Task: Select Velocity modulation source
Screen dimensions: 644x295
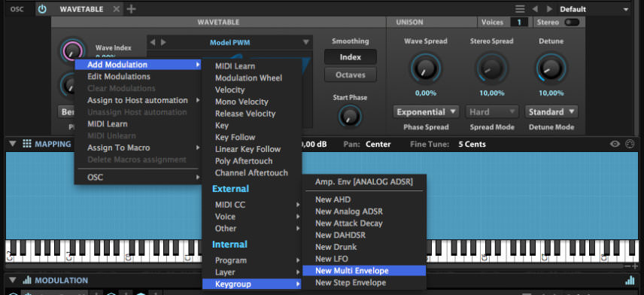Action: point(252,90)
